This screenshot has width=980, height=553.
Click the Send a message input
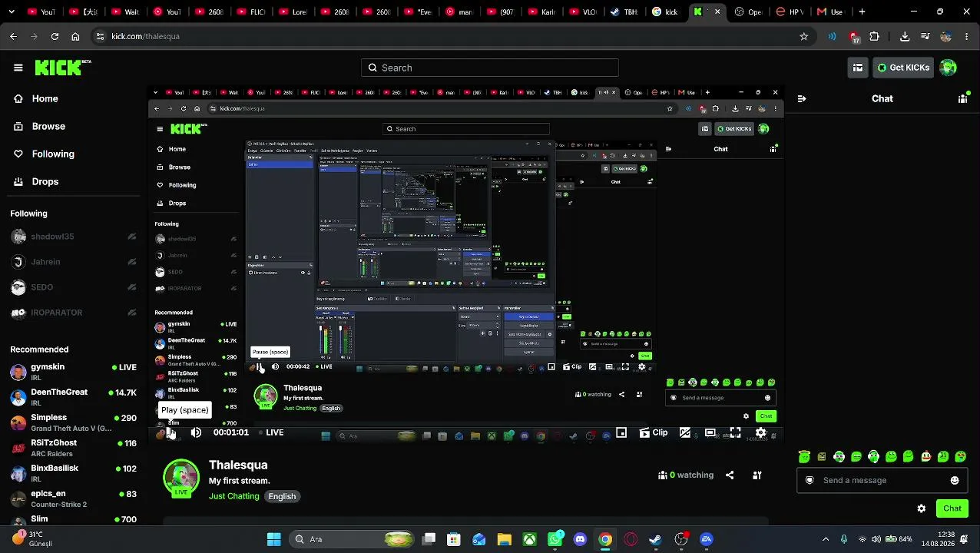click(883, 480)
